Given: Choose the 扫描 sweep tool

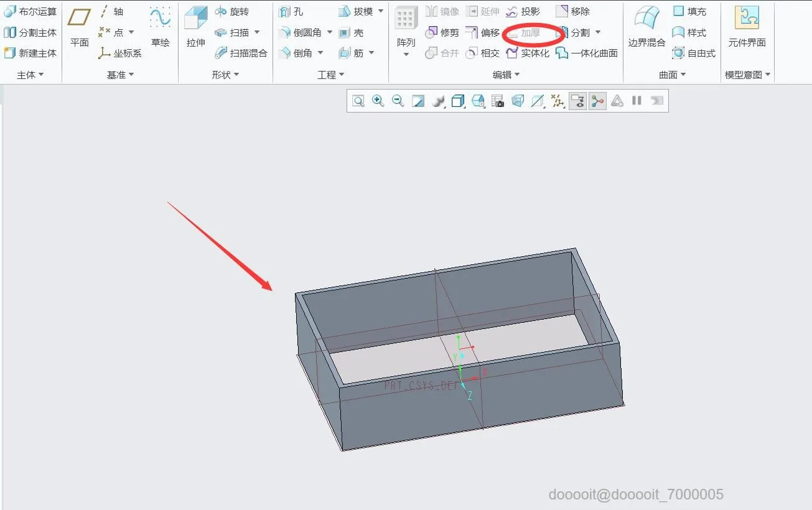Looking at the screenshot, I should (231, 32).
